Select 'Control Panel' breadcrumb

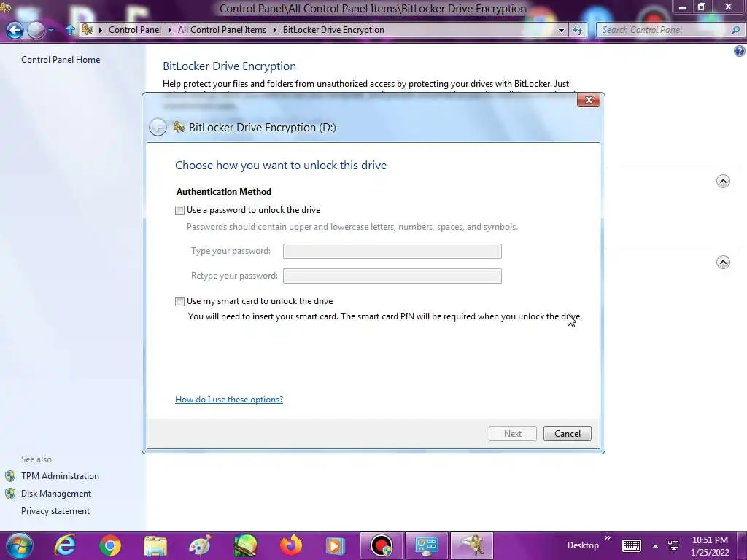(135, 29)
